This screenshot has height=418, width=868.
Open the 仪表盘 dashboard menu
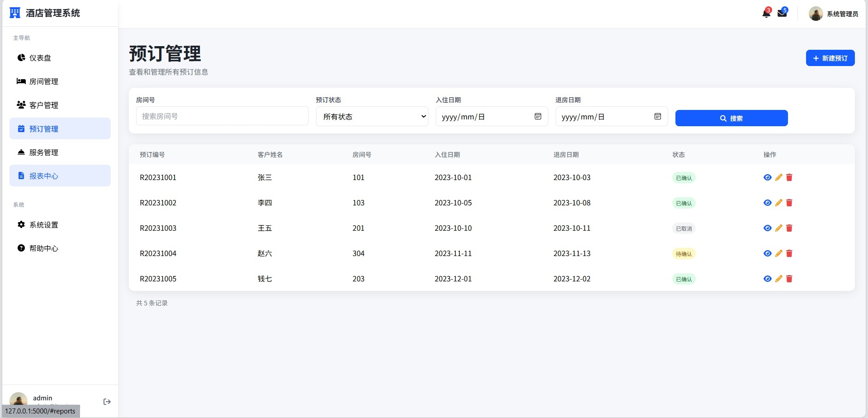click(60, 58)
